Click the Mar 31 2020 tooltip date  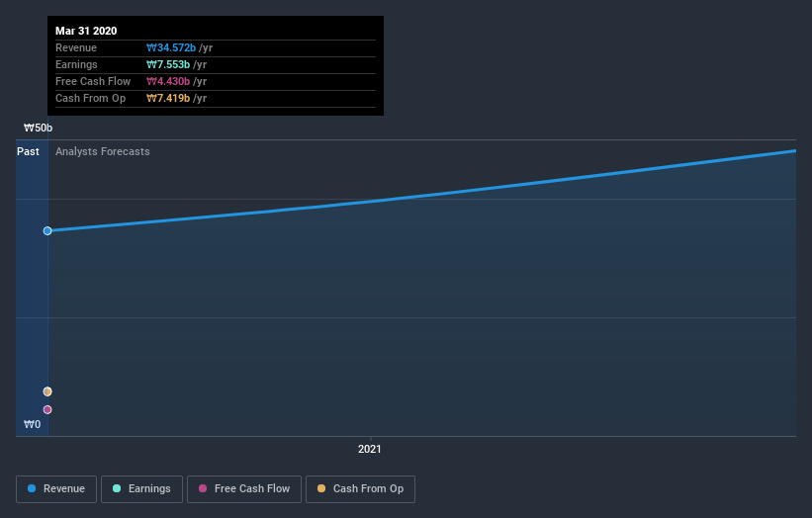click(x=86, y=31)
